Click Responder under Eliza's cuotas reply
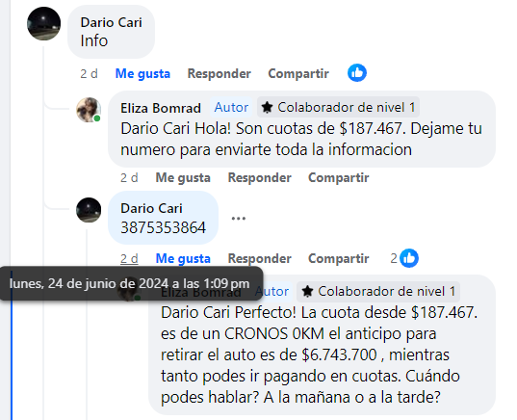The image size is (517, 420). [x=260, y=177]
